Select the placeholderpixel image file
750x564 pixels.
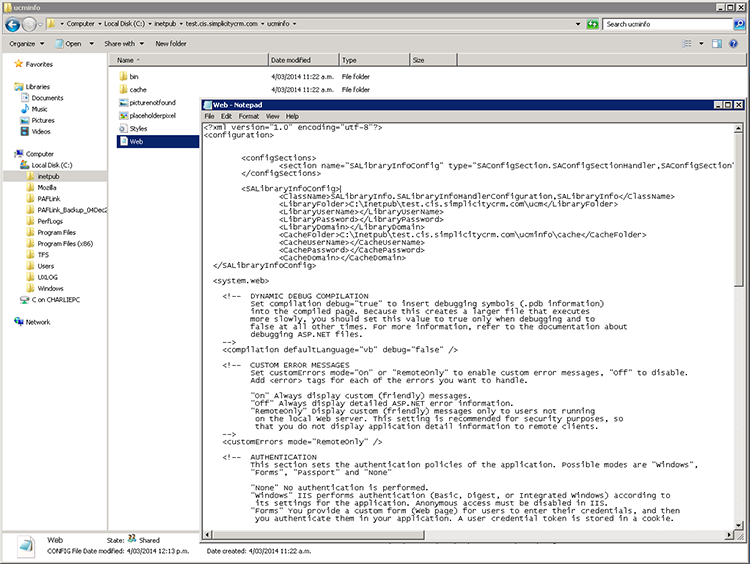click(x=153, y=115)
